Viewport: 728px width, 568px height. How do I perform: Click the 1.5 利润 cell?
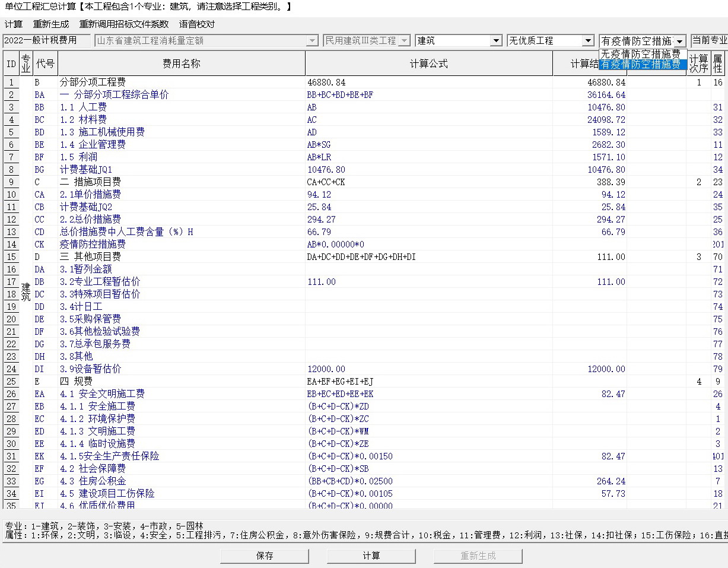click(x=182, y=157)
